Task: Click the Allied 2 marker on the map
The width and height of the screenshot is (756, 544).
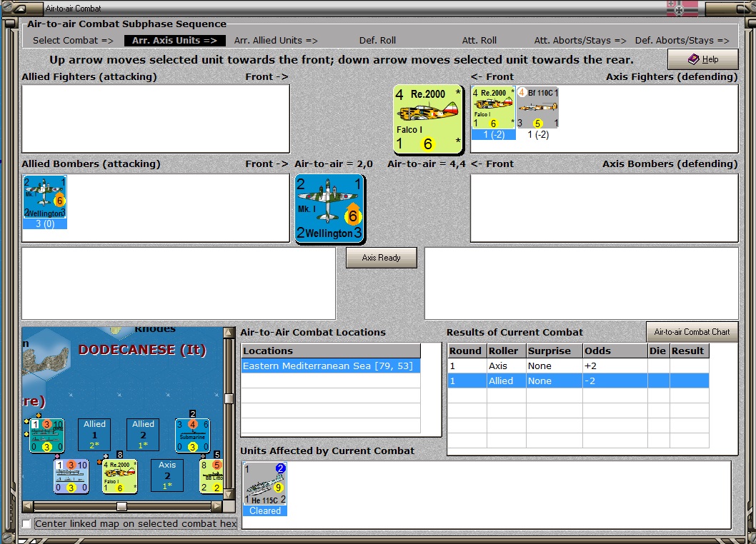Action: coord(143,435)
